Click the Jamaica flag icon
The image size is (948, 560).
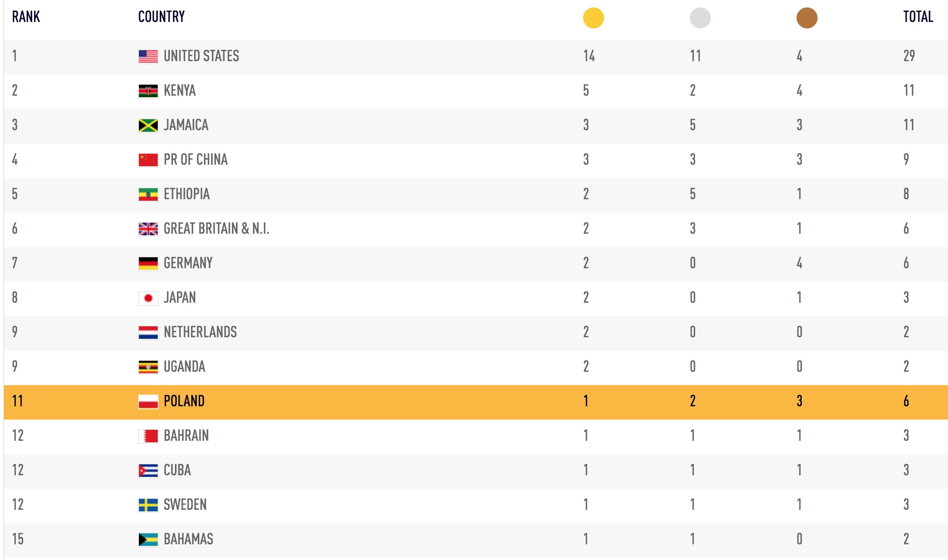tap(148, 125)
